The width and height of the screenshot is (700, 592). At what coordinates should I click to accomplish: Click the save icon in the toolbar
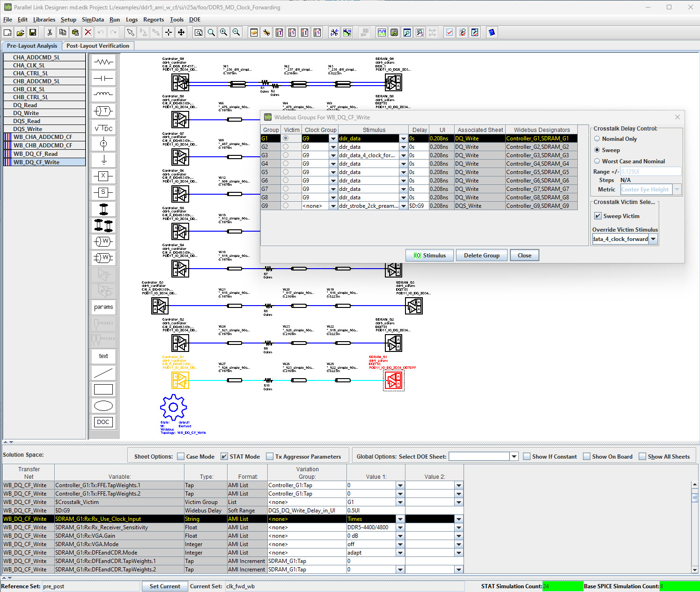pyautogui.click(x=33, y=32)
